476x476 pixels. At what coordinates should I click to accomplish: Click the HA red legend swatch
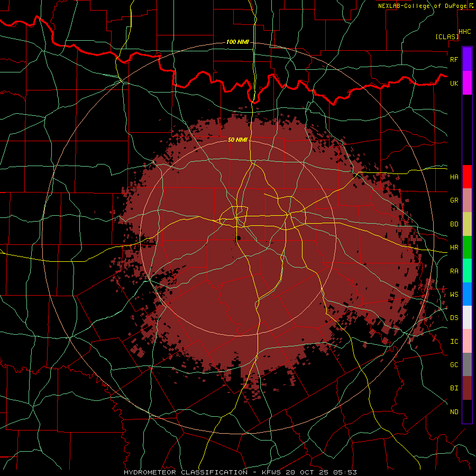tap(467, 177)
